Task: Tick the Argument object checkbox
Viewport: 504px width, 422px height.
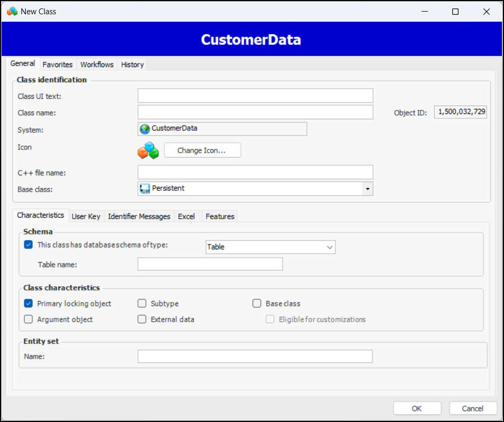Action: tap(29, 320)
